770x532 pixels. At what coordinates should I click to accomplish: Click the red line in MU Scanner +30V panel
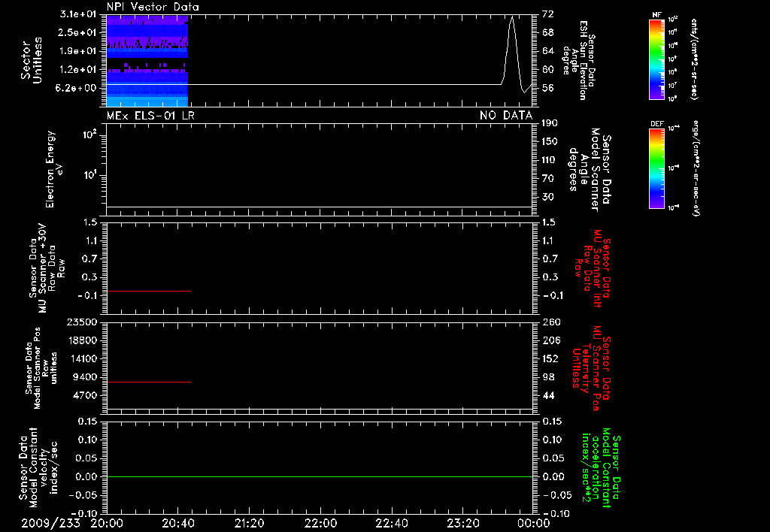point(149,291)
